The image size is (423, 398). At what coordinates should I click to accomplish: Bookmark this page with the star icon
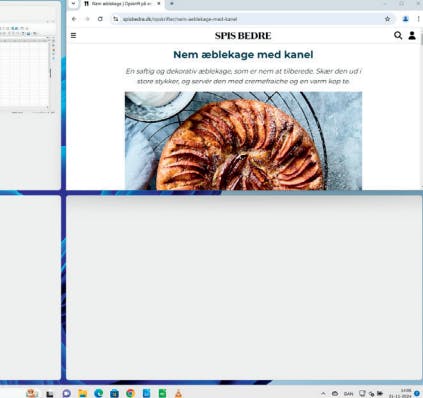[387, 19]
